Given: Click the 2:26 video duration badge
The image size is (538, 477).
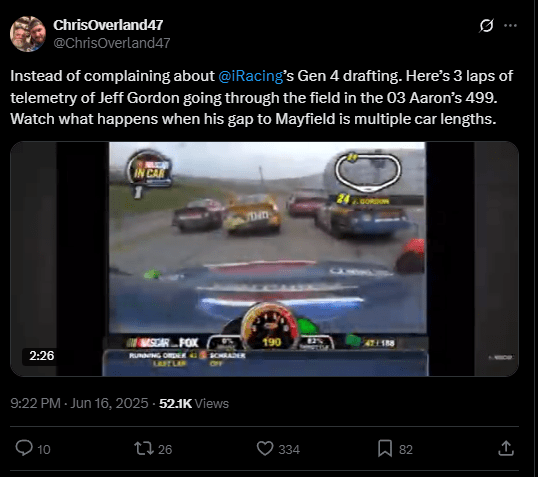Looking at the screenshot, I should tap(42, 356).
